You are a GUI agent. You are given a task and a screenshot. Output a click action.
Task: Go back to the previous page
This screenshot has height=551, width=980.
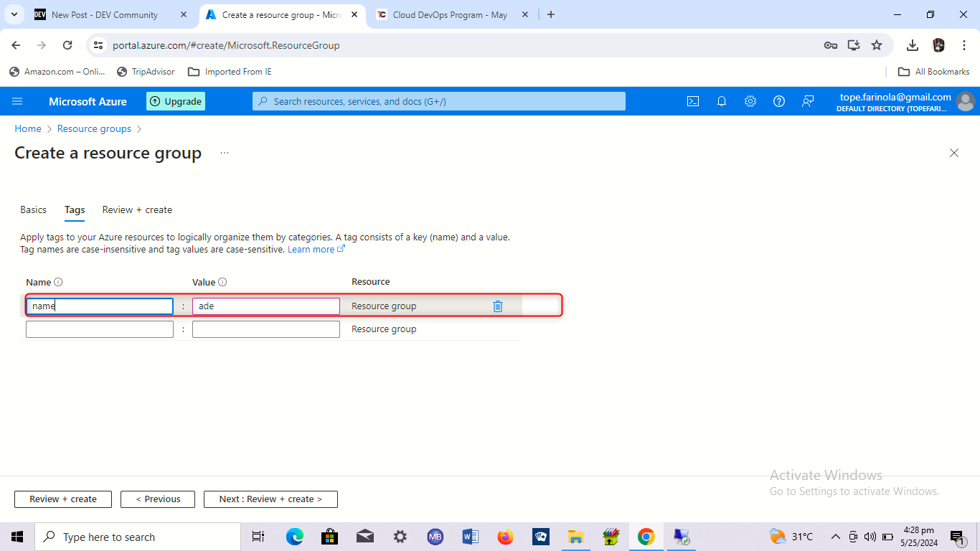[16, 45]
